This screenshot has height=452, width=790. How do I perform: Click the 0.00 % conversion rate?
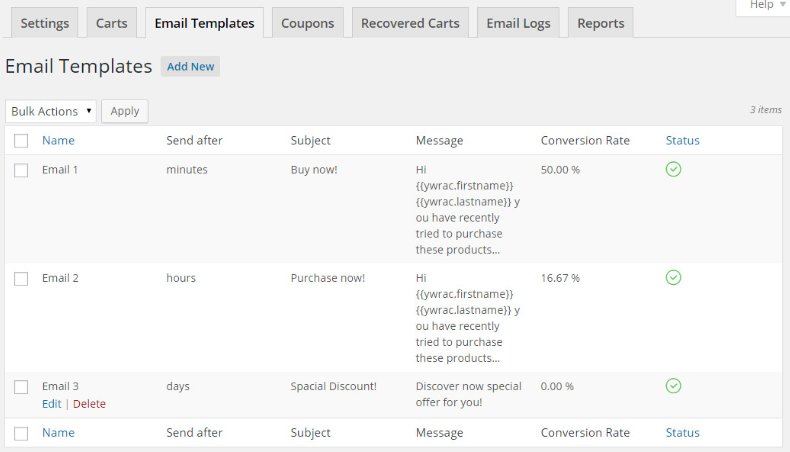pos(557,386)
